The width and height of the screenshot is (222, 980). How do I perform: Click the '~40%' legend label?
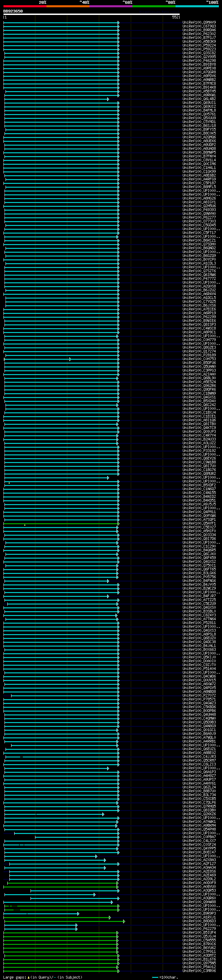(84, 2)
